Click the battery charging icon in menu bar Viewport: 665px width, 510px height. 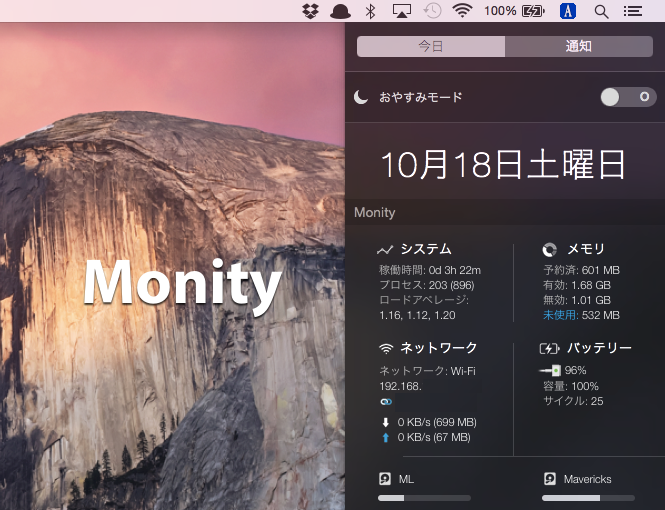coord(533,11)
